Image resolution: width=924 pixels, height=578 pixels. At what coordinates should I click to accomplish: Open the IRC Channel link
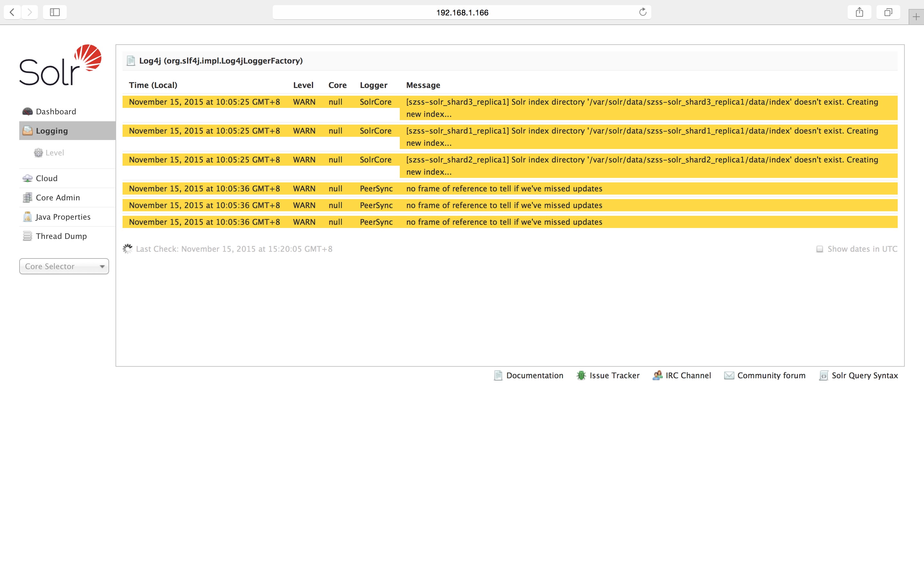689,375
